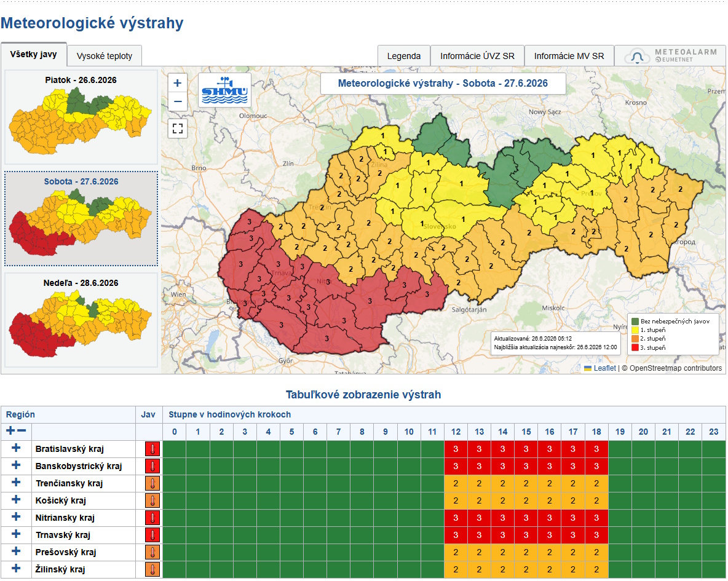Click the green 'Bez nebezpečných javov' legend swatch
The image size is (728, 581).
click(635, 322)
